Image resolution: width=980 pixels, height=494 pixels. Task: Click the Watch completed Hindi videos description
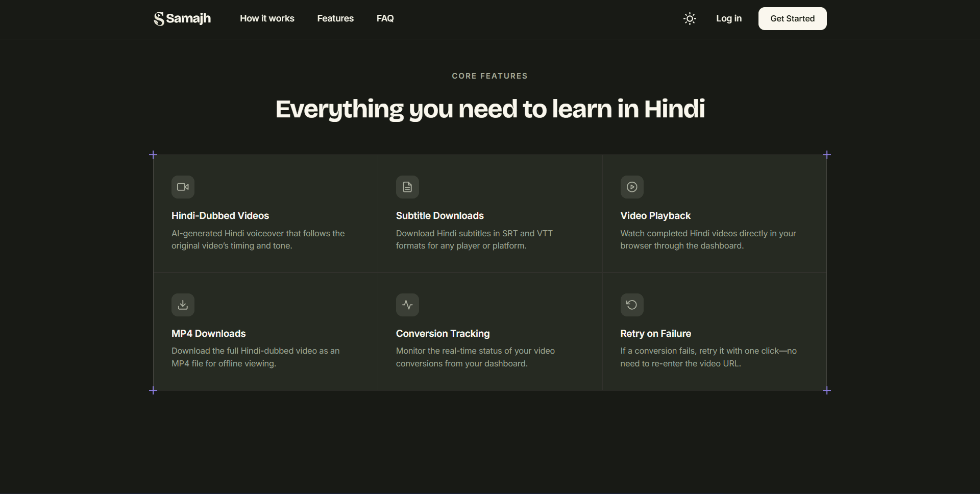(x=708, y=239)
